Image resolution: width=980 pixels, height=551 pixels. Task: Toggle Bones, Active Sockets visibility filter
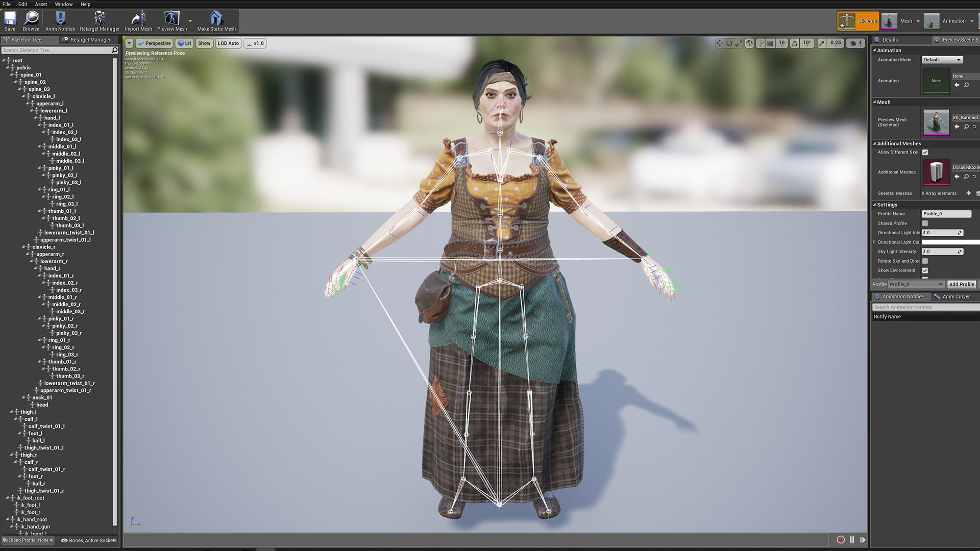[89, 540]
